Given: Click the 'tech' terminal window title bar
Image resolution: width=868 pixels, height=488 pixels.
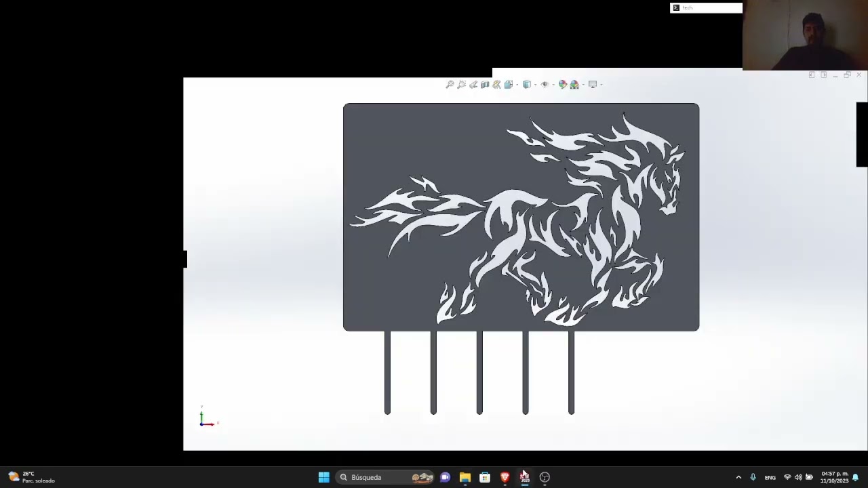Looking at the screenshot, I should point(706,7).
